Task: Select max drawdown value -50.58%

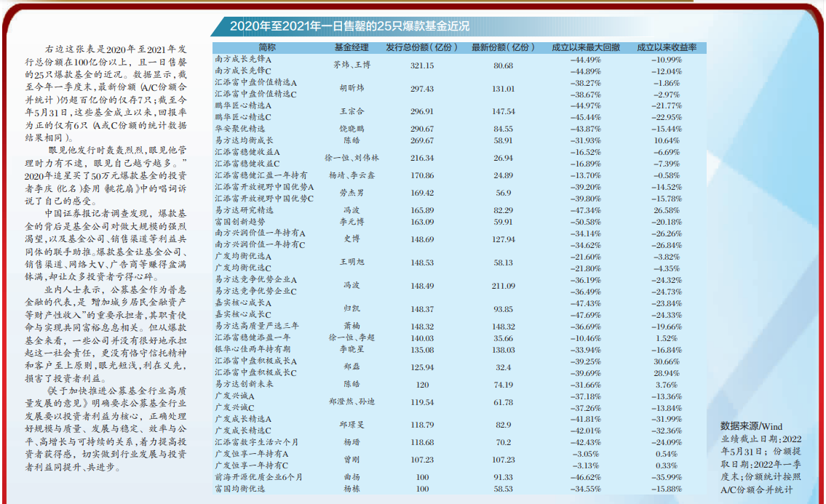Action: 585,223
